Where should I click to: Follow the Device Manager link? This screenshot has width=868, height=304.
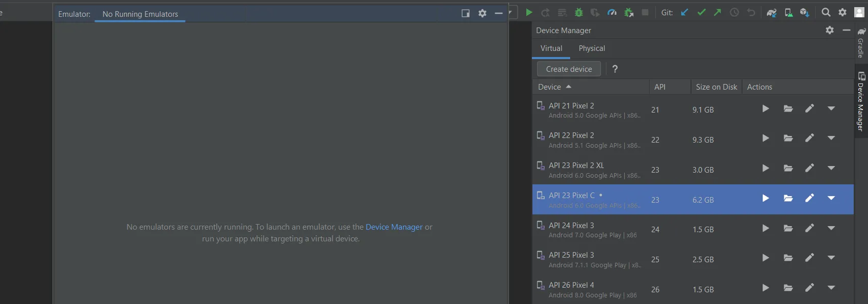[394, 227]
